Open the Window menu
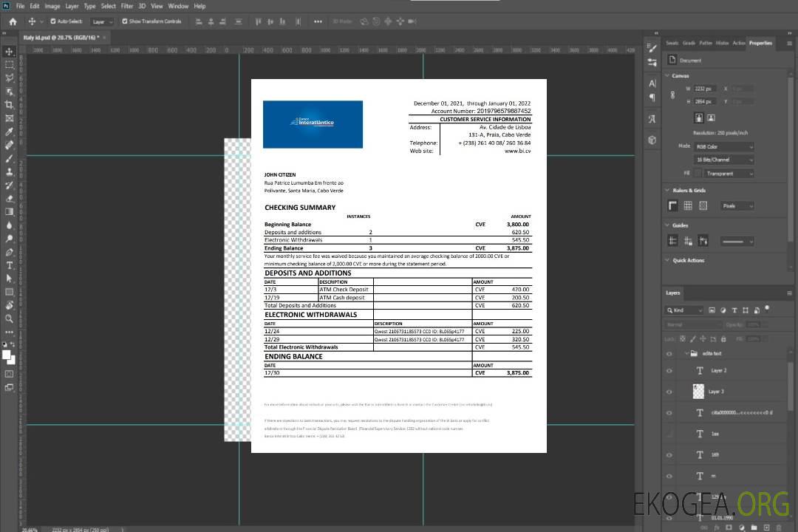Viewport: 798px width, 532px height. (178, 6)
